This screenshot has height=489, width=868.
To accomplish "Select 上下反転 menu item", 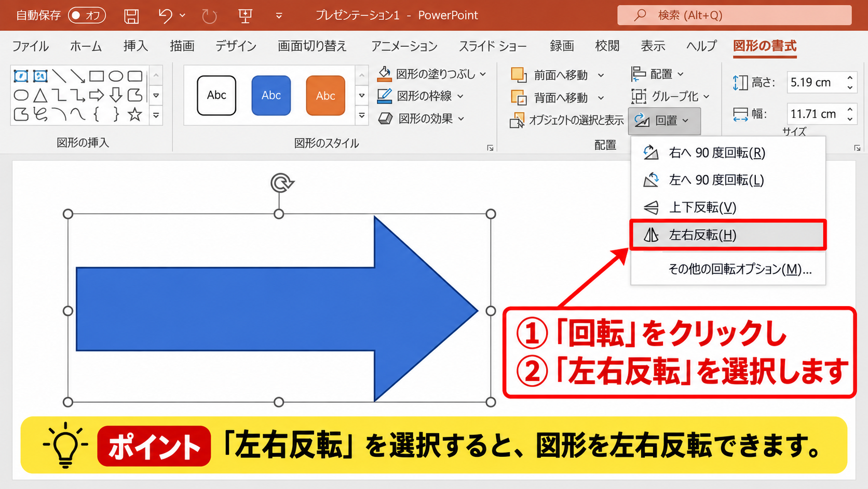I will (x=728, y=207).
